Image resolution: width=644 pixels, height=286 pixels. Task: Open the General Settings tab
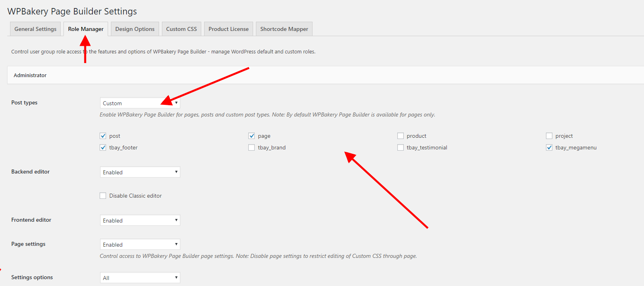click(35, 29)
